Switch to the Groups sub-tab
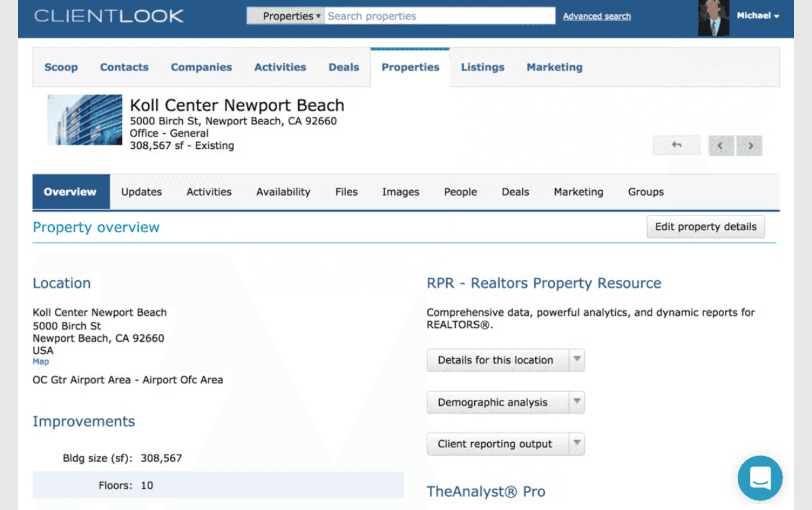Viewport: 812px width, 510px height. click(x=646, y=192)
